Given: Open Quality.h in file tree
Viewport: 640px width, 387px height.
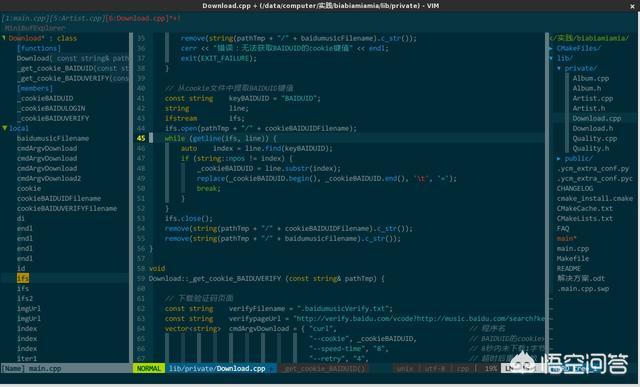Looking at the screenshot, I should 591,148.
